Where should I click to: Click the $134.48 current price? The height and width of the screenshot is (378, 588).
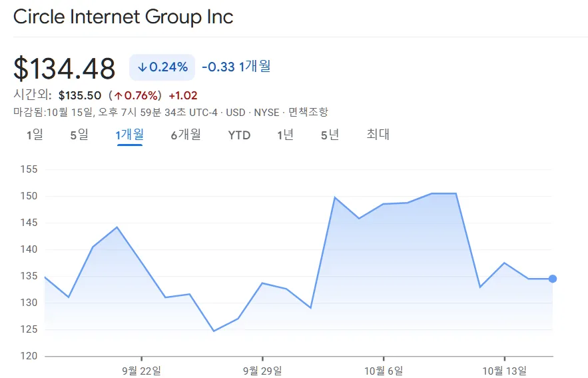pyautogui.click(x=65, y=68)
